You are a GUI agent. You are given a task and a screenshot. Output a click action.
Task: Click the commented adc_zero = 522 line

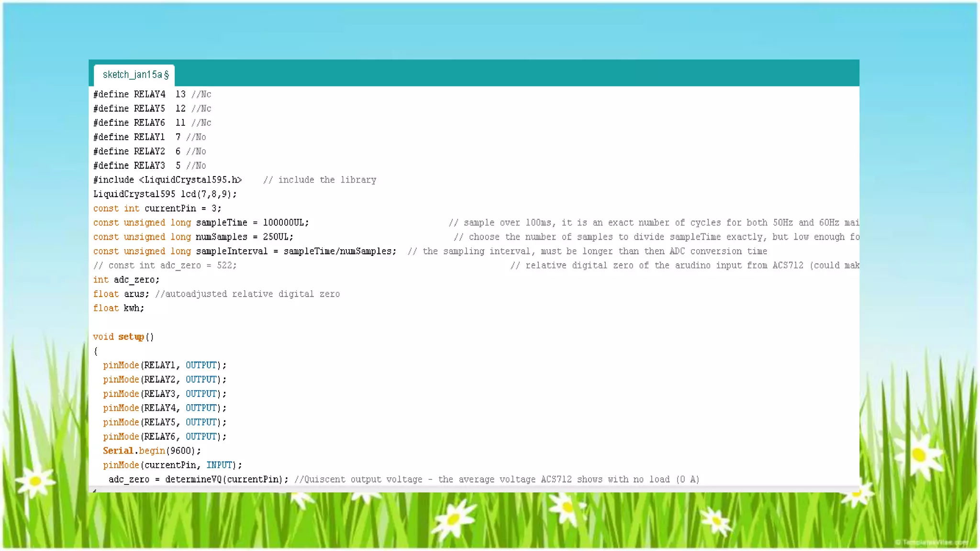coord(165,265)
